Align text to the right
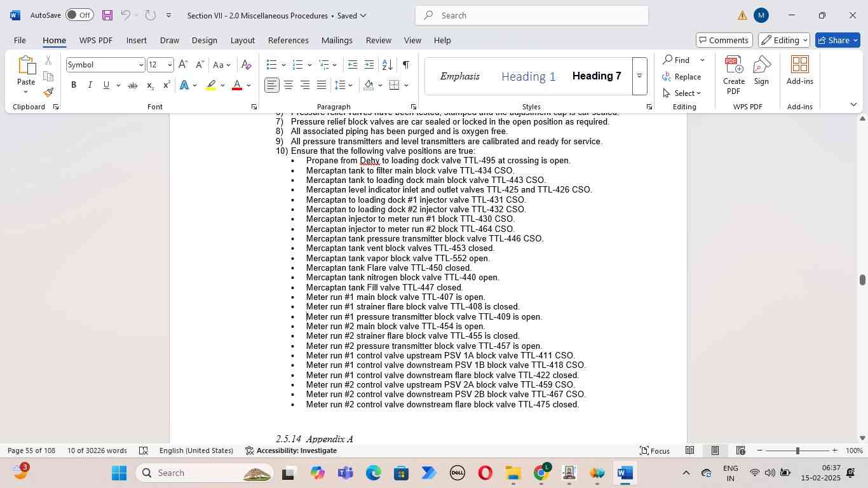Viewport: 868px width, 488px height. [305, 85]
